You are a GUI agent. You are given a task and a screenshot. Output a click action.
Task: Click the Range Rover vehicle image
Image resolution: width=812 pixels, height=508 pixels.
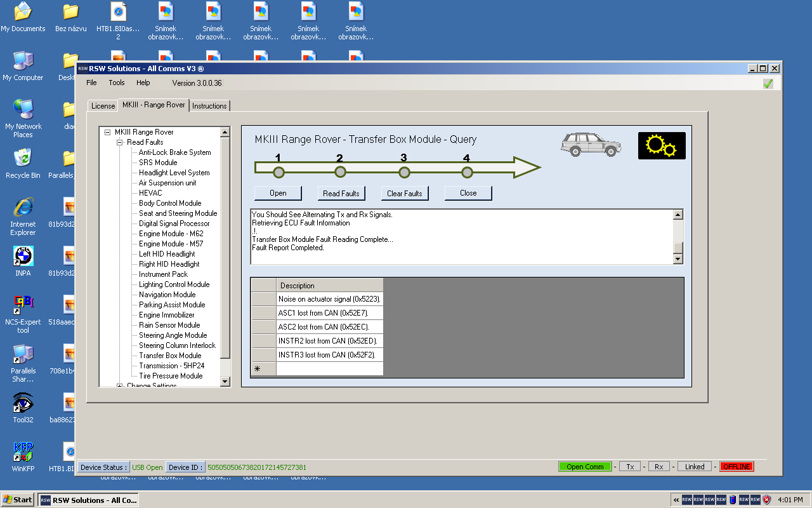tap(591, 145)
